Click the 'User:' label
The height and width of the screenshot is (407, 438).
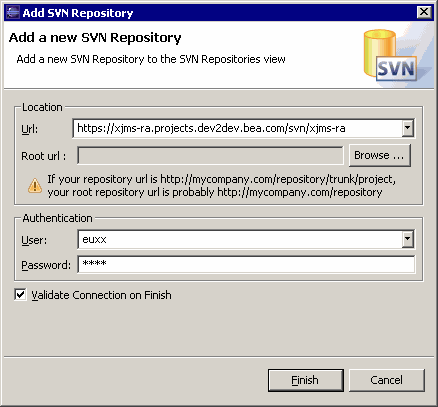(x=34, y=240)
